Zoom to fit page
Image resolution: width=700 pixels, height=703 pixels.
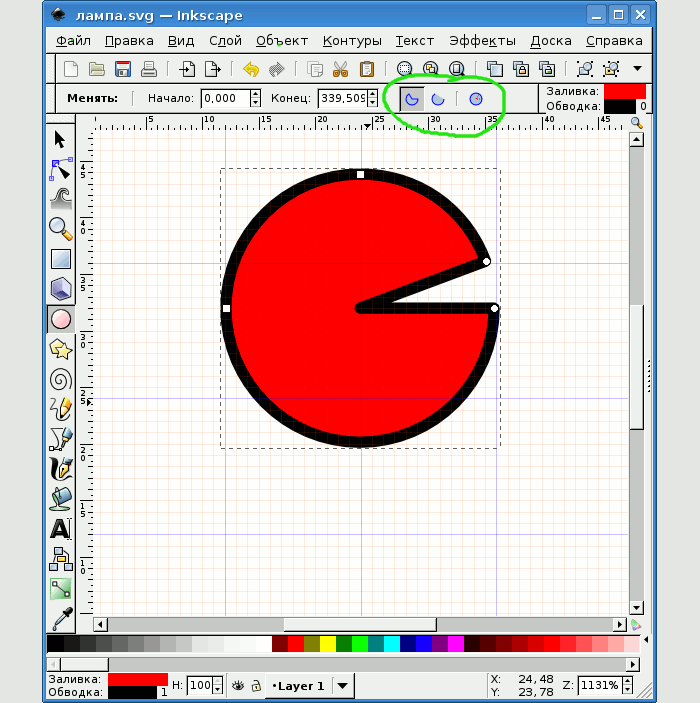457,69
